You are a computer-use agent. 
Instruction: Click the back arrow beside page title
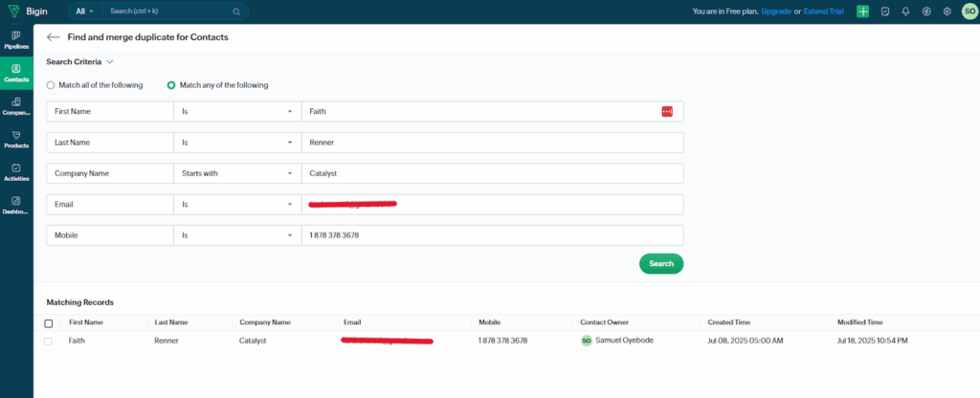(53, 37)
